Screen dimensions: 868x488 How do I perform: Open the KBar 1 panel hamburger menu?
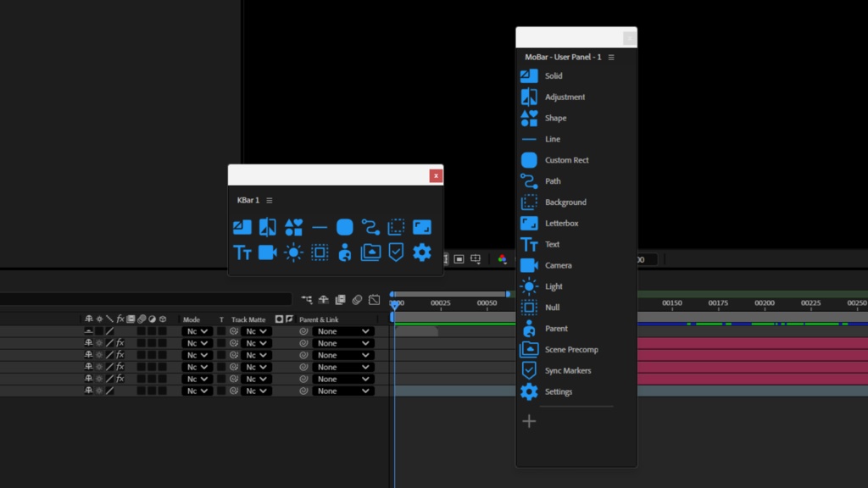[268, 200]
